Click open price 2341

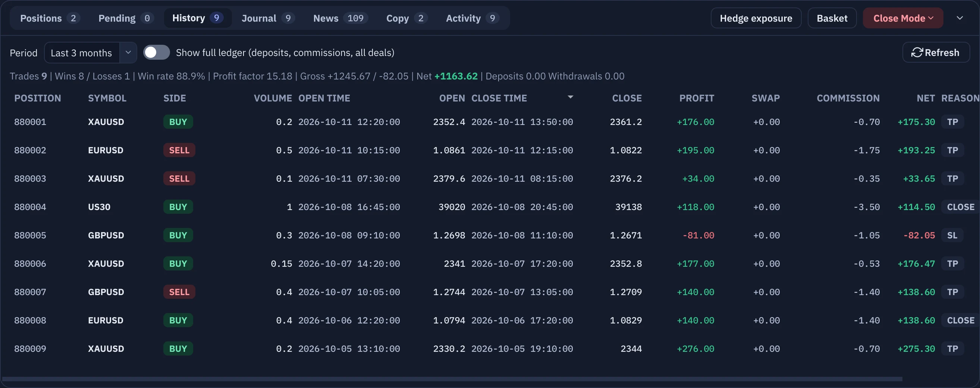pyautogui.click(x=454, y=264)
